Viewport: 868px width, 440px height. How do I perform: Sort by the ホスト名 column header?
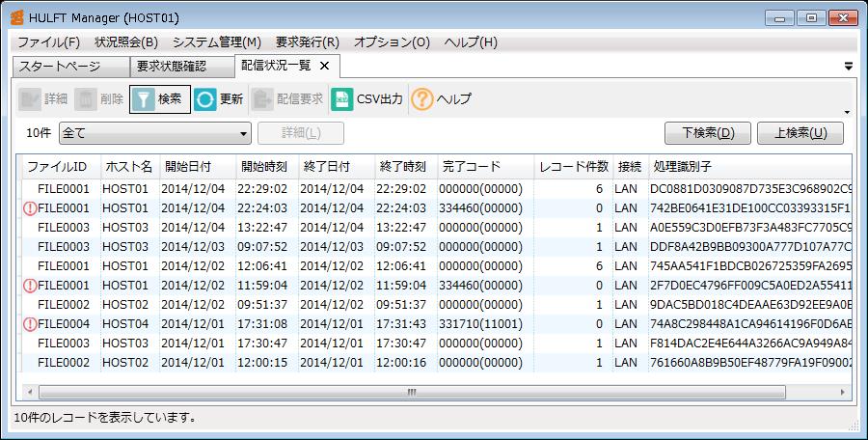(x=130, y=167)
